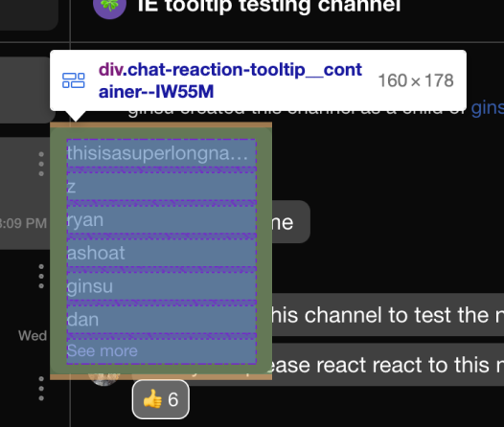Select ginsu in the reaction tooltip list
Screen dimensions: 504x427
pyautogui.click(x=90, y=286)
